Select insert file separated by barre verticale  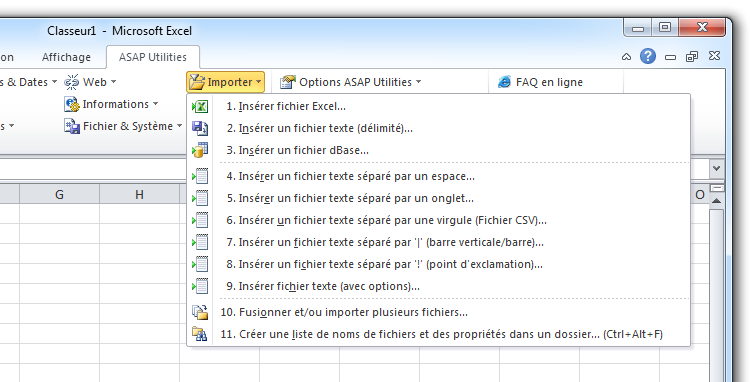(x=439, y=242)
